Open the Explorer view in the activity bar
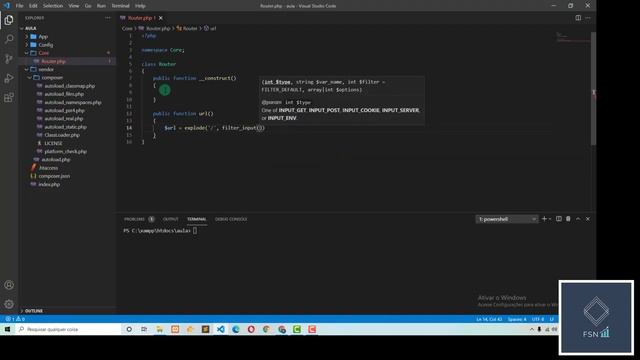Image resolution: width=640 pixels, height=360 pixels. coord(9,20)
